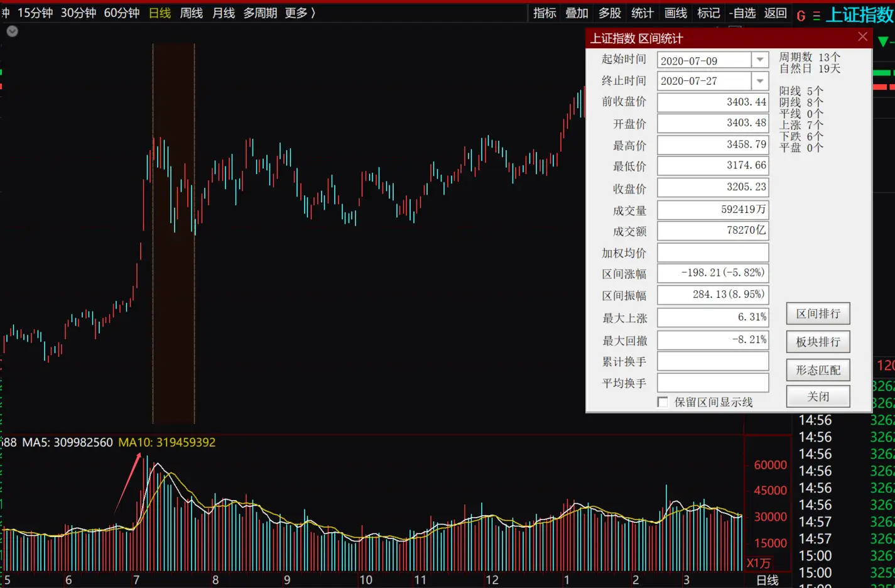Switch chart to 60分钟 period
895x588 pixels.
coord(122,13)
